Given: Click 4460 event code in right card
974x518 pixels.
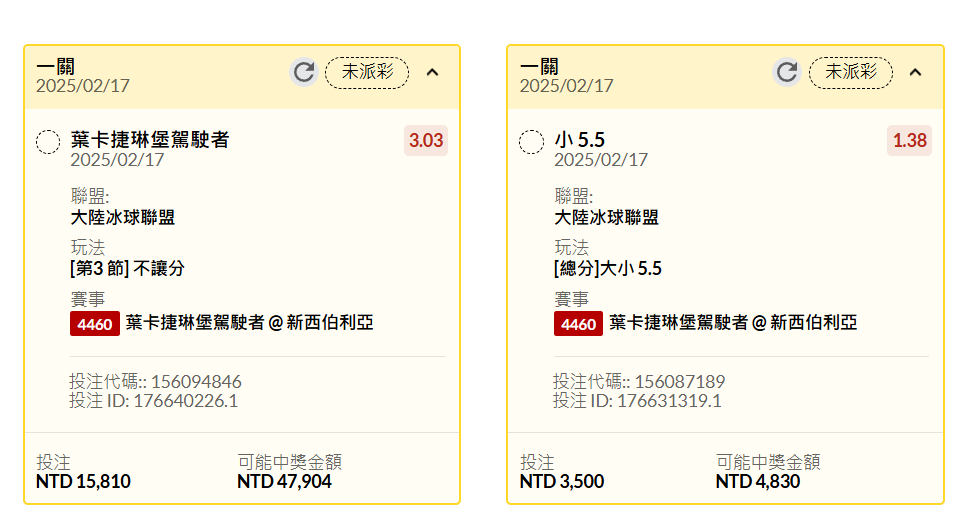Looking at the screenshot, I should click(578, 323).
